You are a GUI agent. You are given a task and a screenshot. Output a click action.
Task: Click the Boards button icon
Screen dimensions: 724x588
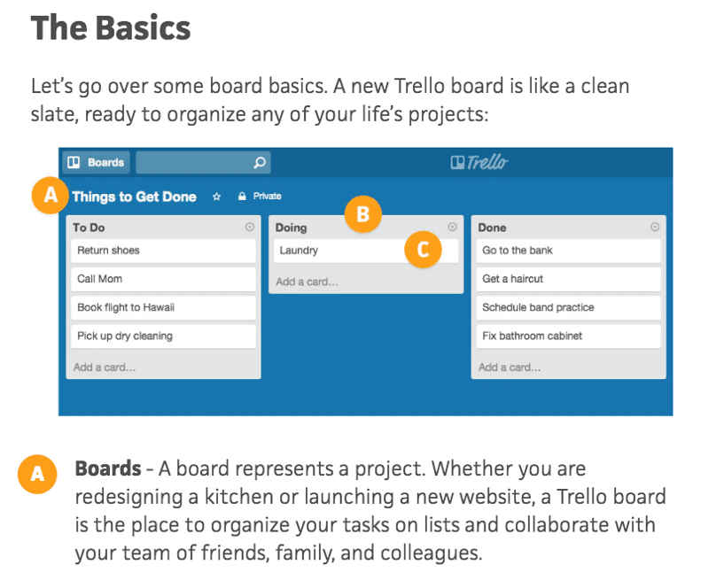pyautogui.click(x=74, y=163)
